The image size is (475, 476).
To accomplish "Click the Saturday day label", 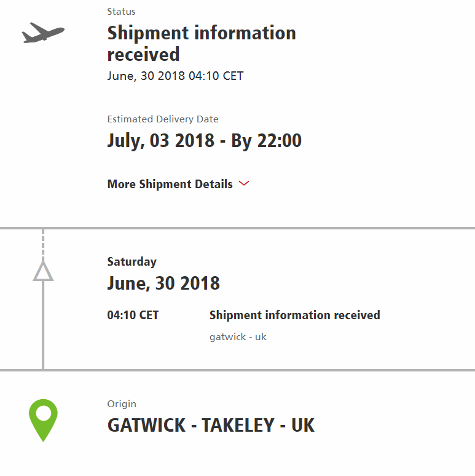I will pos(132,262).
